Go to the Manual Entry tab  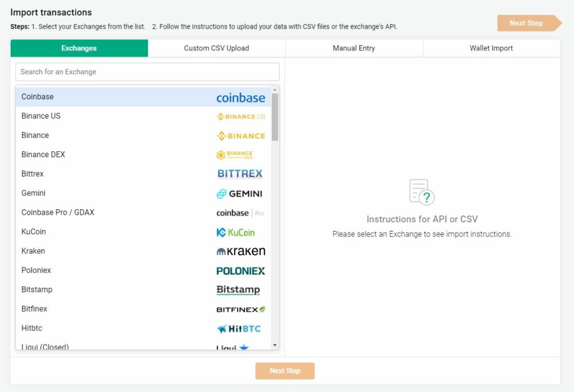coord(354,48)
